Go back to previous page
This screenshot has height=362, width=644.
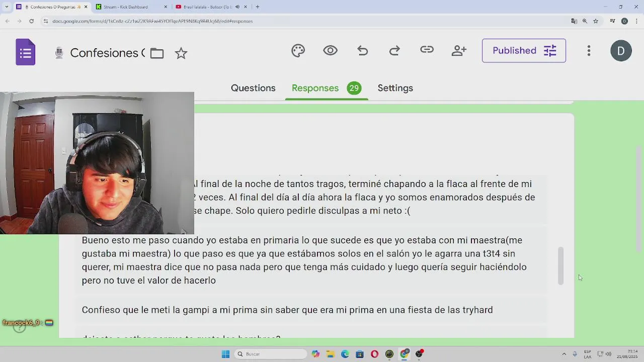coord(7,21)
